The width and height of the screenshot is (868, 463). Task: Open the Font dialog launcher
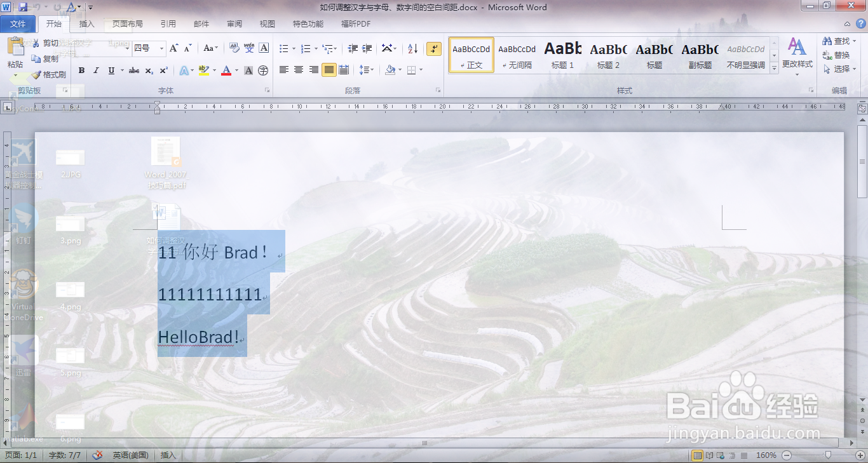[268, 91]
